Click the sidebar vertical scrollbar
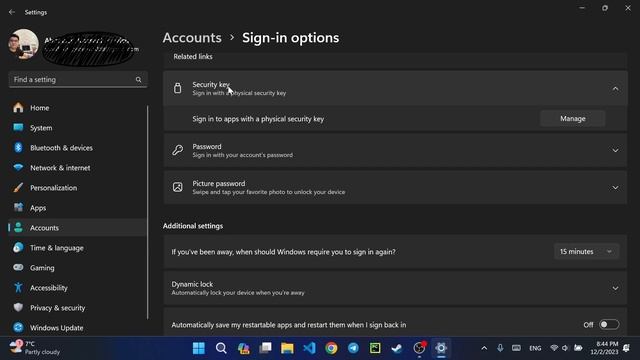The width and height of the screenshot is (640, 360). (147, 212)
